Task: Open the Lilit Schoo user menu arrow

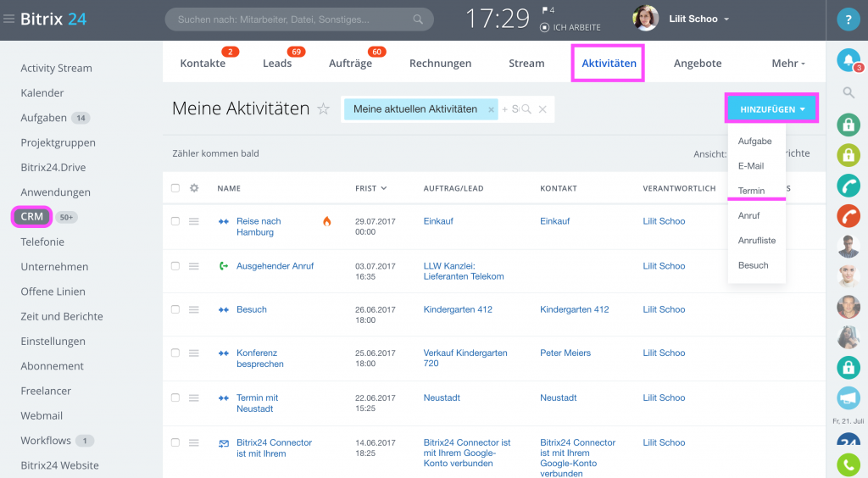Action: click(x=726, y=19)
